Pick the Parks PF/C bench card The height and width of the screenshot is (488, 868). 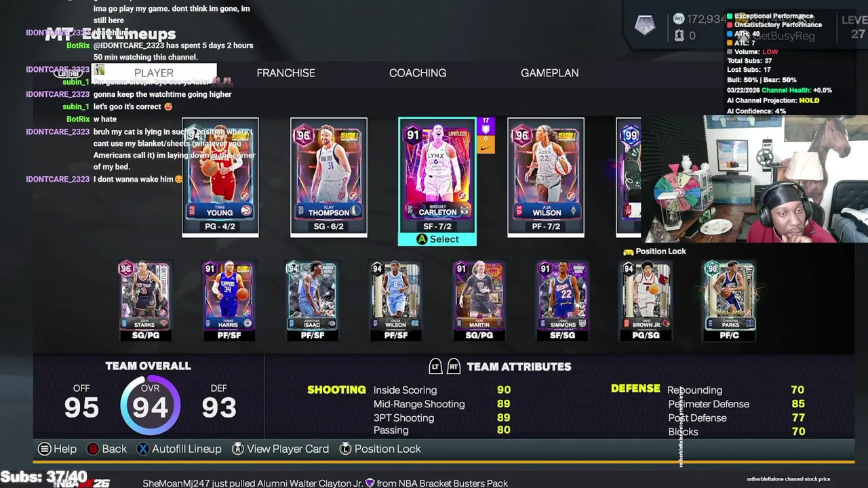pyautogui.click(x=729, y=300)
